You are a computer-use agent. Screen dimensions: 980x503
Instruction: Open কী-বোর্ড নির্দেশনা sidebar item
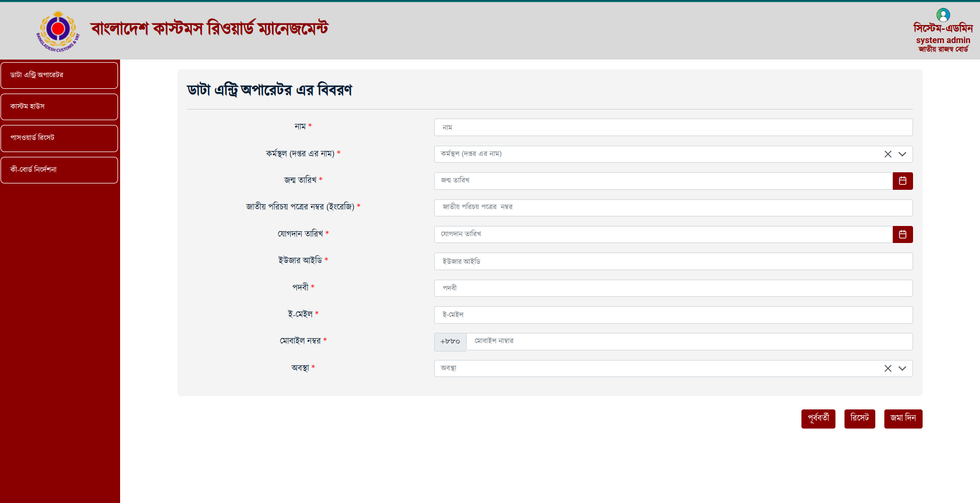coord(59,170)
